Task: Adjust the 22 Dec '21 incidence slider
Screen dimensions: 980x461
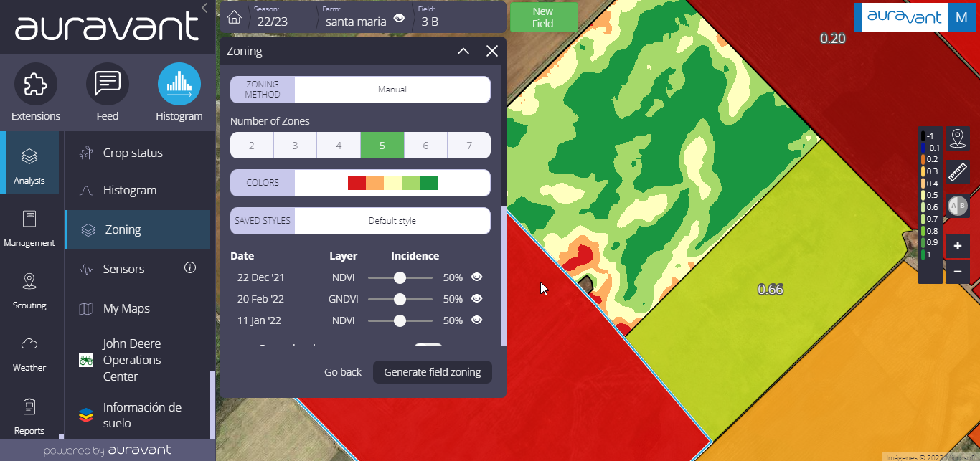Action: [400, 277]
